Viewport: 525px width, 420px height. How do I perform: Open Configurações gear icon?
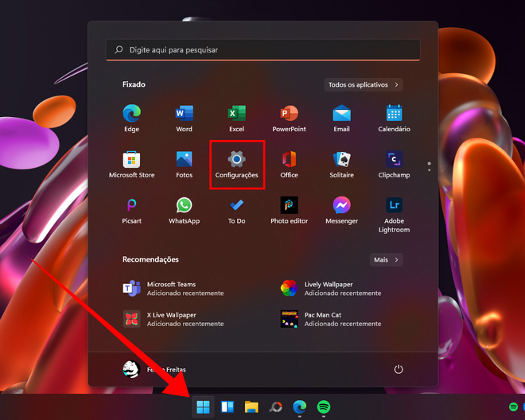(x=237, y=164)
